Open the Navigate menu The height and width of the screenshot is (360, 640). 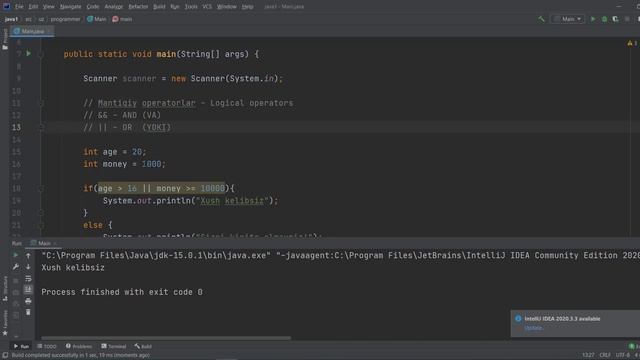(x=70, y=7)
